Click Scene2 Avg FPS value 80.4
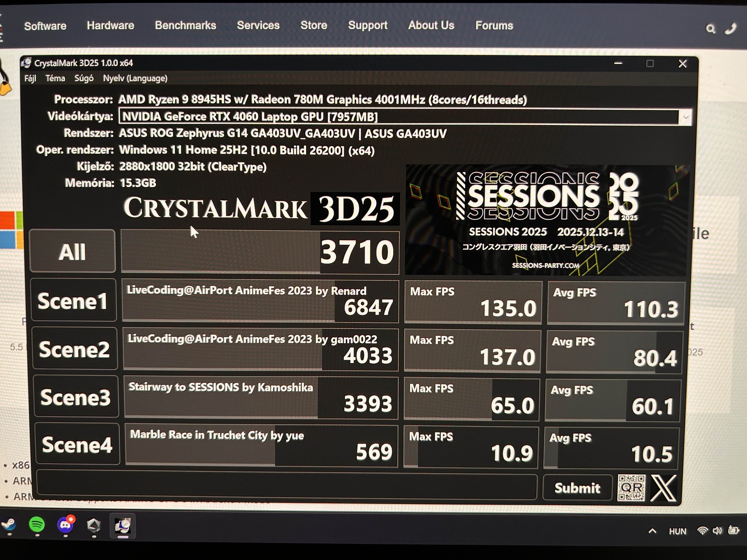 (x=655, y=358)
